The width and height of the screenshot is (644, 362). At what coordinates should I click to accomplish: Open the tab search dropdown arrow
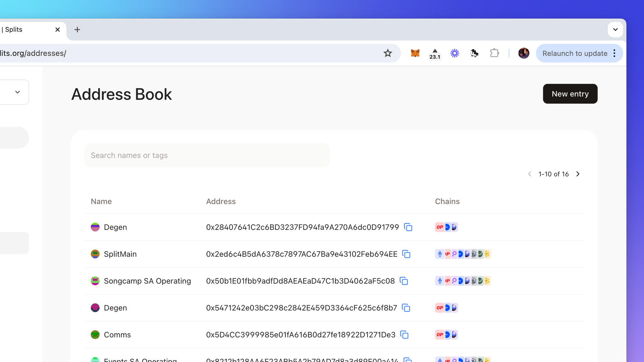coord(615,30)
